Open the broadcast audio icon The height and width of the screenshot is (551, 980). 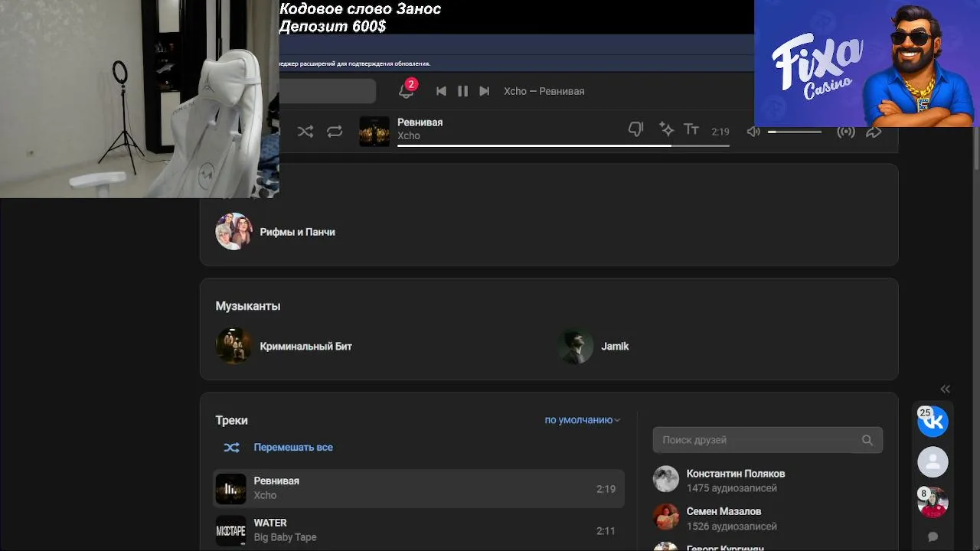click(x=846, y=132)
